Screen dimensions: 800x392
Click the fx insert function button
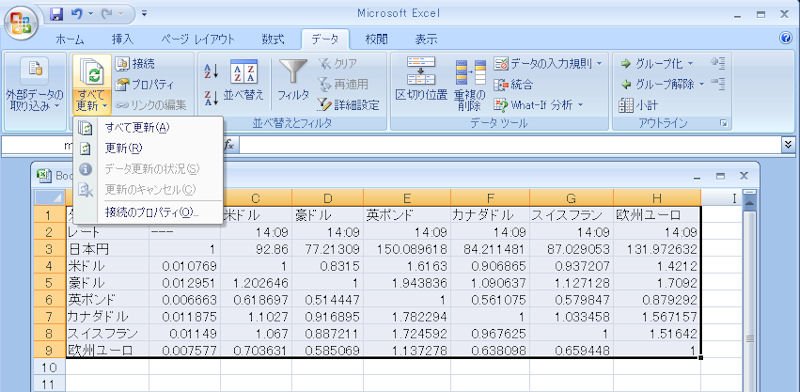point(230,145)
